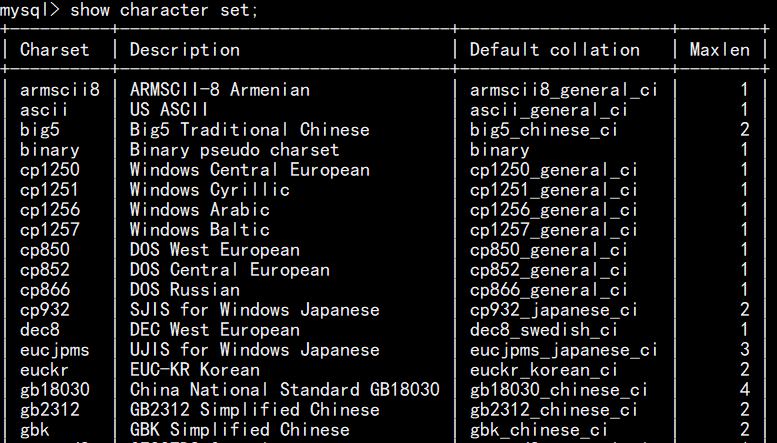Screen dimensions: 777x443
Task: Click 'DOS Russian' description
Action: pyautogui.click(x=185, y=289)
